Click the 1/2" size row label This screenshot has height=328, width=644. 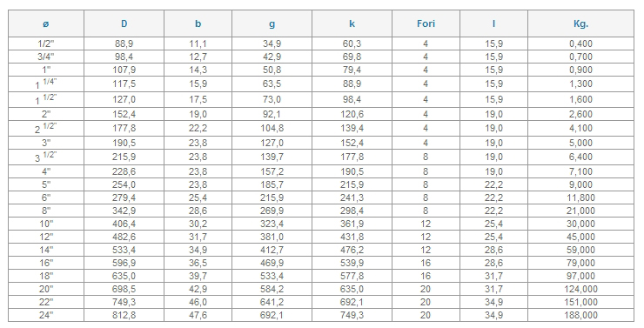pos(46,44)
